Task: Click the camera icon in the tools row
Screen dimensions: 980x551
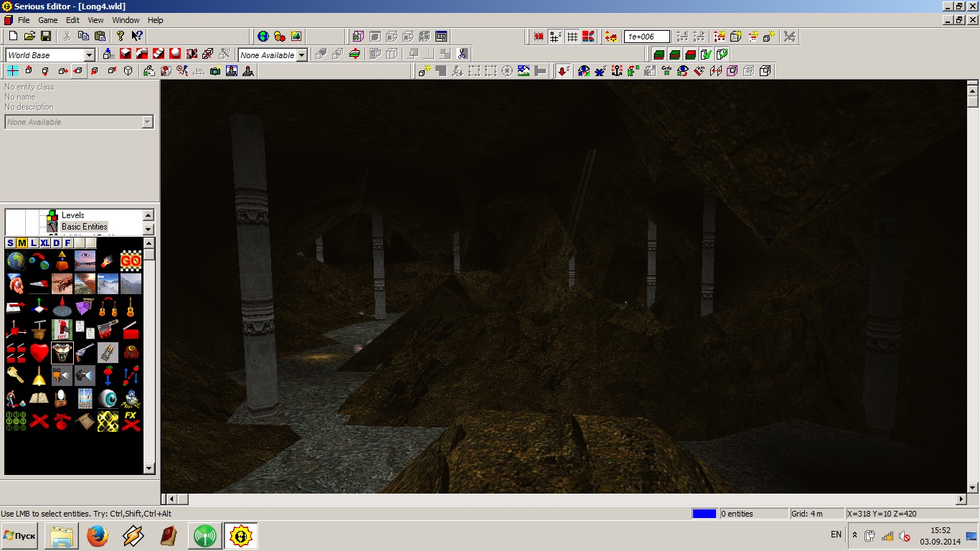Action: click(215, 70)
